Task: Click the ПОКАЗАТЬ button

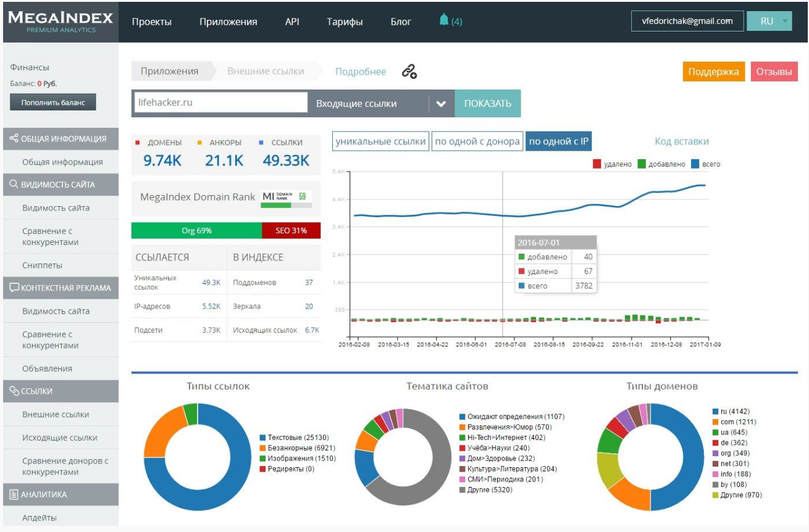Action: (x=488, y=104)
